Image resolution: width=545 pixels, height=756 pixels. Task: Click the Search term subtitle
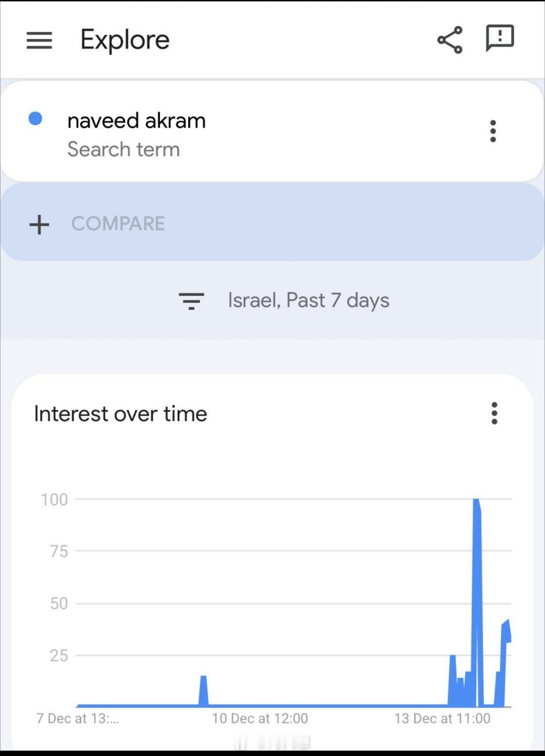pyautogui.click(x=124, y=149)
